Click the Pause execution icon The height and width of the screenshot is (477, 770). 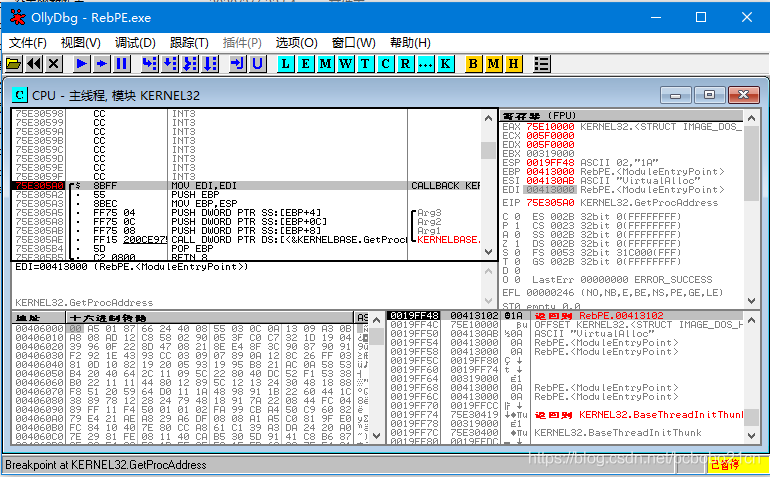(x=122, y=63)
